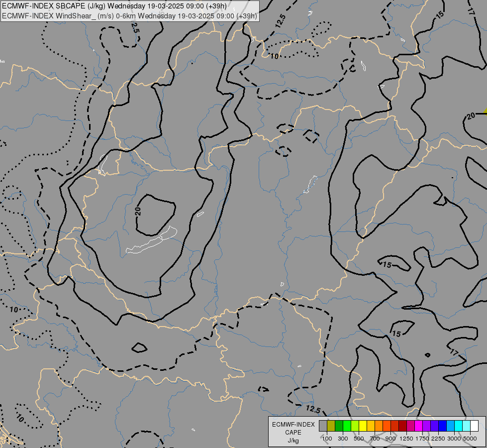The image size is (487, 448).
Task: Click the WindShear 0-6km title line
Action: tap(129, 16)
